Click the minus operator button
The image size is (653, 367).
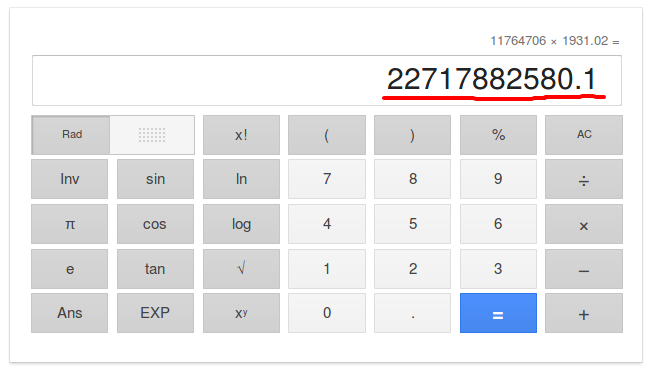click(583, 269)
